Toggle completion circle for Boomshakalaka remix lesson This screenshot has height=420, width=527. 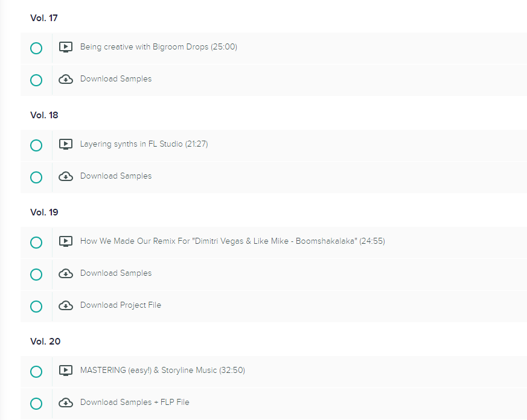point(36,243)
